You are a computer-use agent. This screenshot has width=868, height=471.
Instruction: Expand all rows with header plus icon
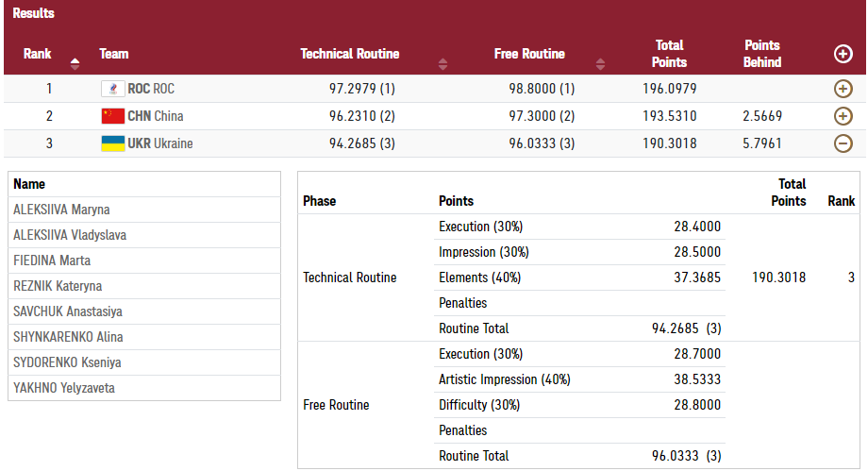(843, 54)
